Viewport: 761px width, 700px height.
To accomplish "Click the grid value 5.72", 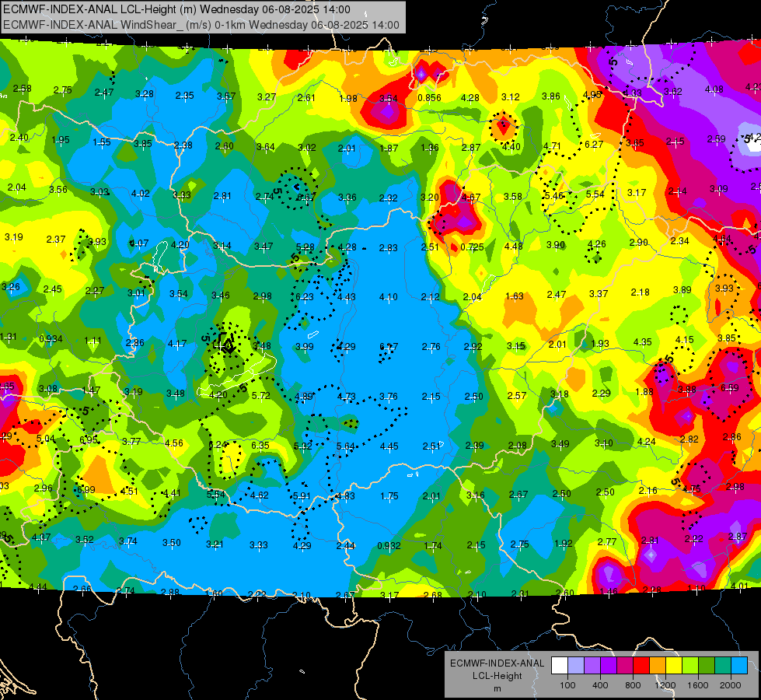I will pyautogui.click(x=260, y=395).
